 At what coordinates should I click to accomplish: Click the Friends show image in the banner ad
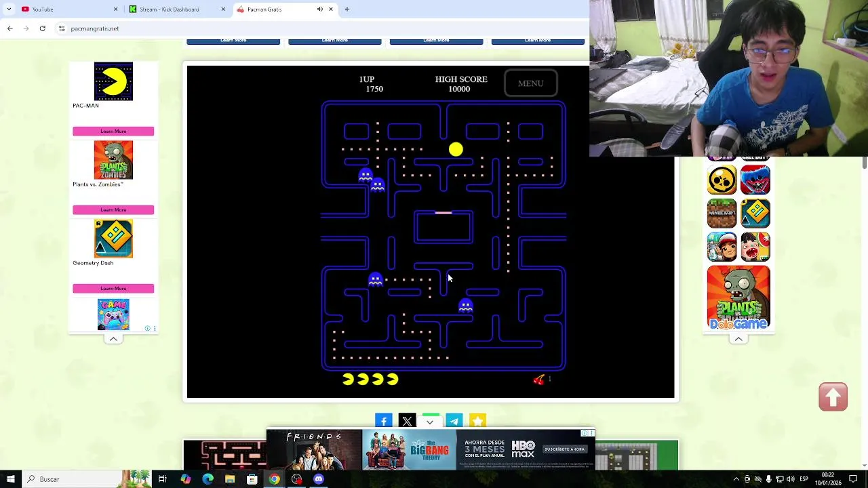click(x=314, y=450)
